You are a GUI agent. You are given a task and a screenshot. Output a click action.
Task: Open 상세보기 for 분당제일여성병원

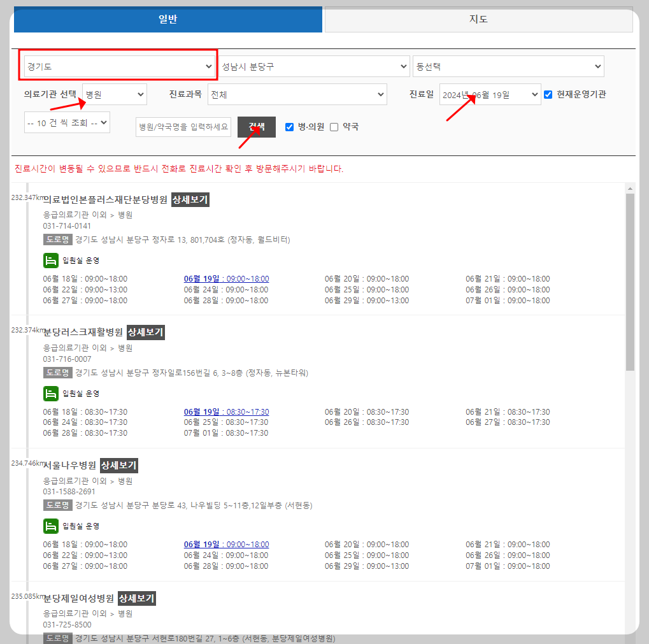coord(137,599)
